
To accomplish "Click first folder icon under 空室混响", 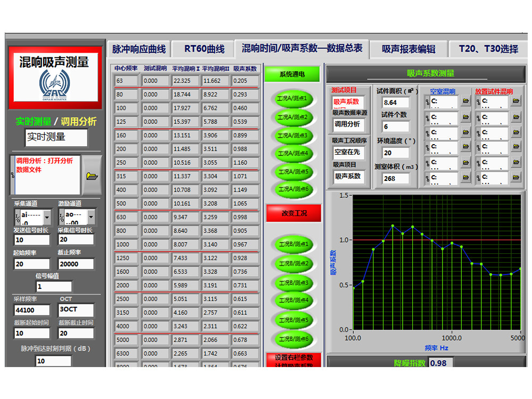I will click(465, 101).
